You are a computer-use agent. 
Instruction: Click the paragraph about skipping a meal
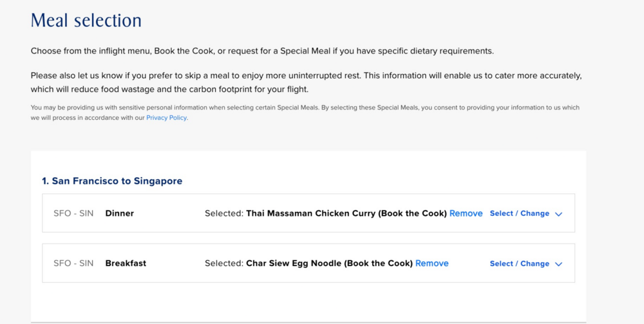coord(306,82)
